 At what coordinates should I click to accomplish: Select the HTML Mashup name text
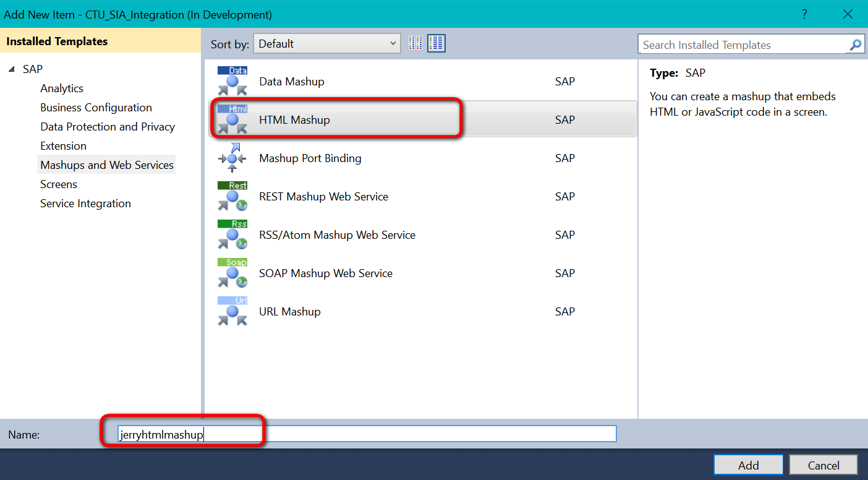click(294, 120)
